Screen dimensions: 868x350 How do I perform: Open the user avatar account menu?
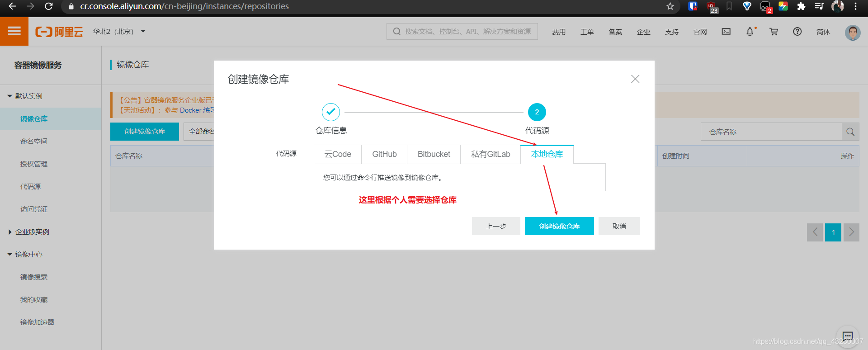click(x=853, y=33)
